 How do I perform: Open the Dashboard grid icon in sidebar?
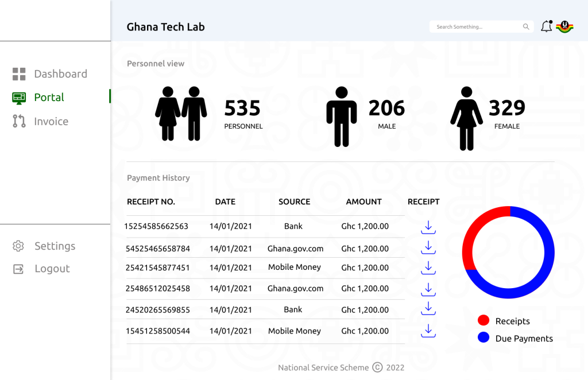pyautogui.click(x=19, y=73)
